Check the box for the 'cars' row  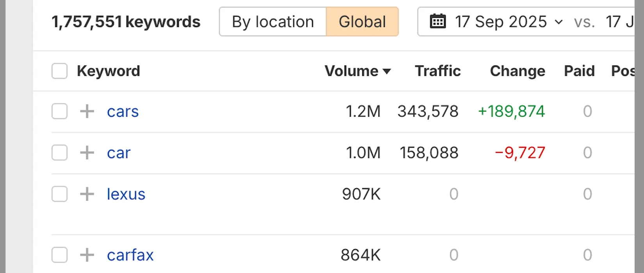[x=59, y=112]
